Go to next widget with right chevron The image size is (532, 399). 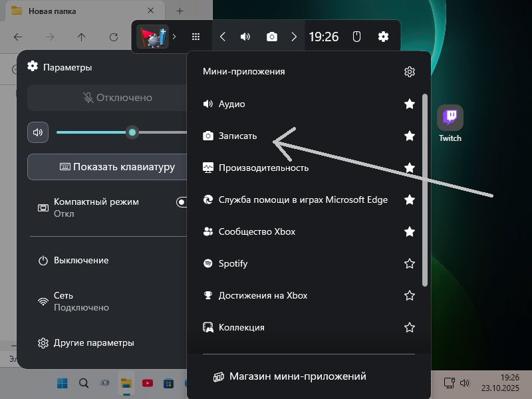294,37
